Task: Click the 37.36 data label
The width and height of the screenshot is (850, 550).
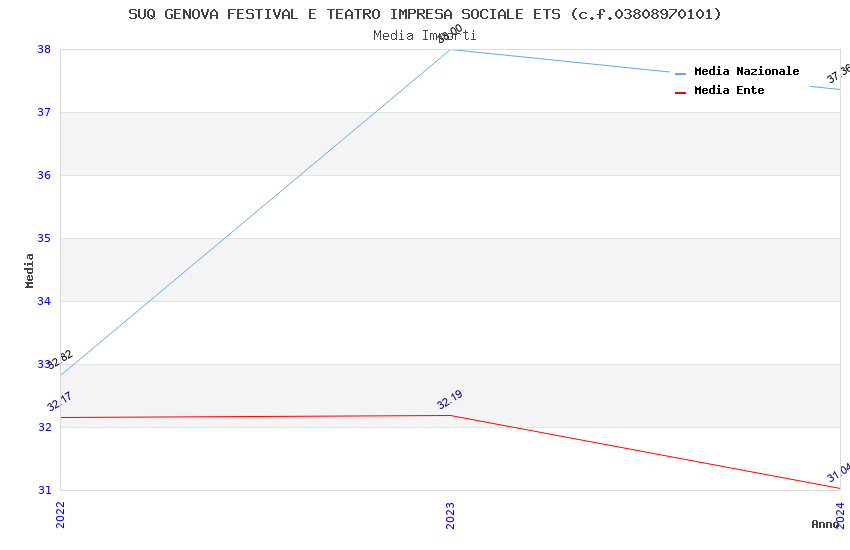Action: [x=839, y=74]
